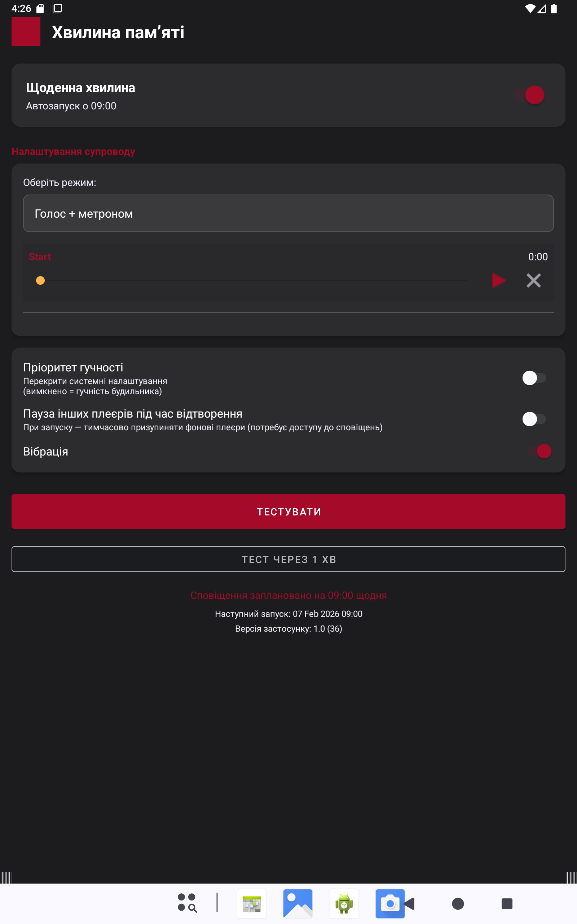Disable the Вібрація switch
Image resolution: width=577 pixels, height=924 pixels.
pyautogui.click(x=539, y=451)
